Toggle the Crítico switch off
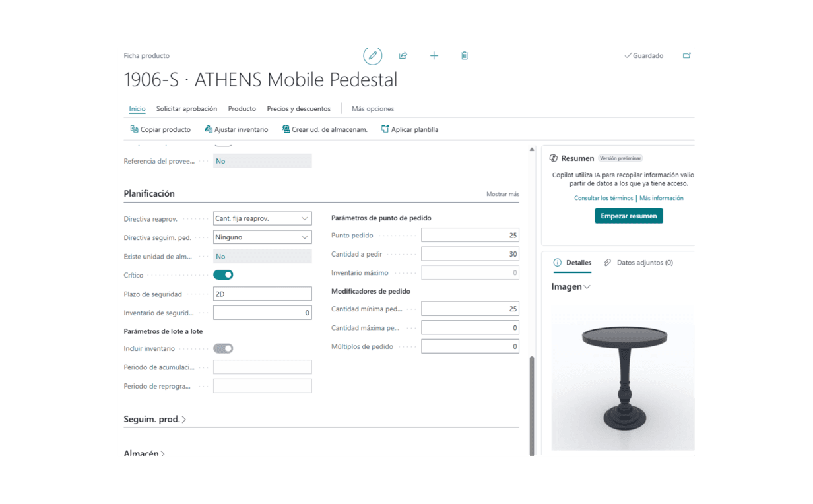Image resolution: width=813 pixels, height=504 pixels. 223,275
